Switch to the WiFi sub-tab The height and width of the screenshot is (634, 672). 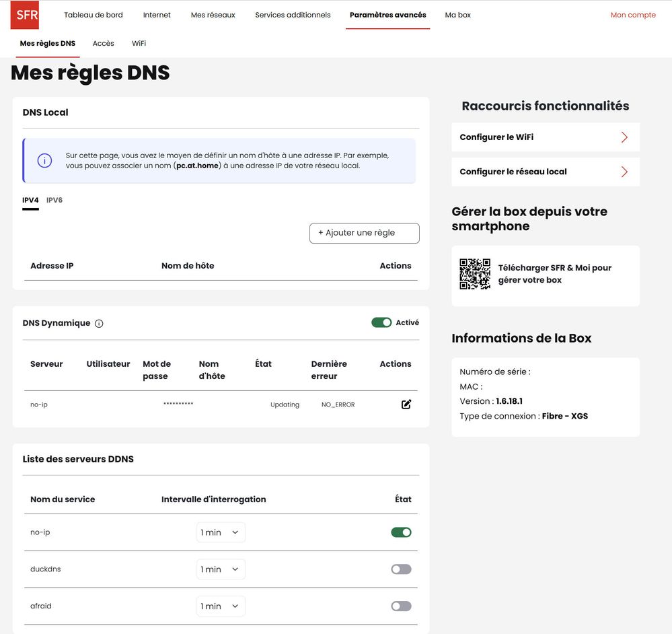coord(139,43)
